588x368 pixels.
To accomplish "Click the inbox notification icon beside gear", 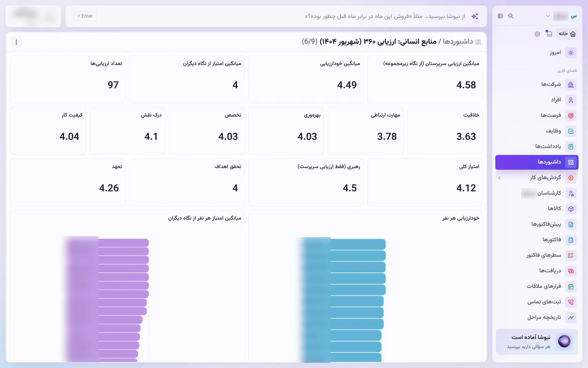I will click(x=549, y=33).
